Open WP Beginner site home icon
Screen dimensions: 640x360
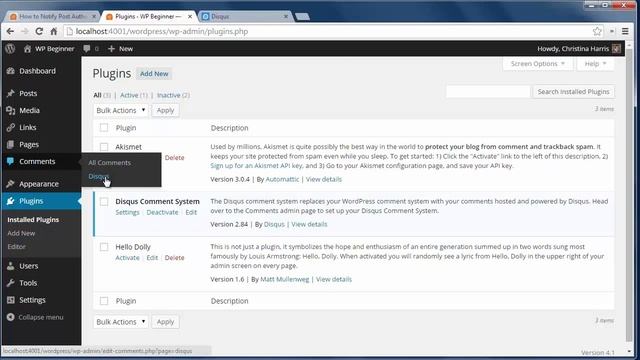pyautogui.click(x=27, y=49)
